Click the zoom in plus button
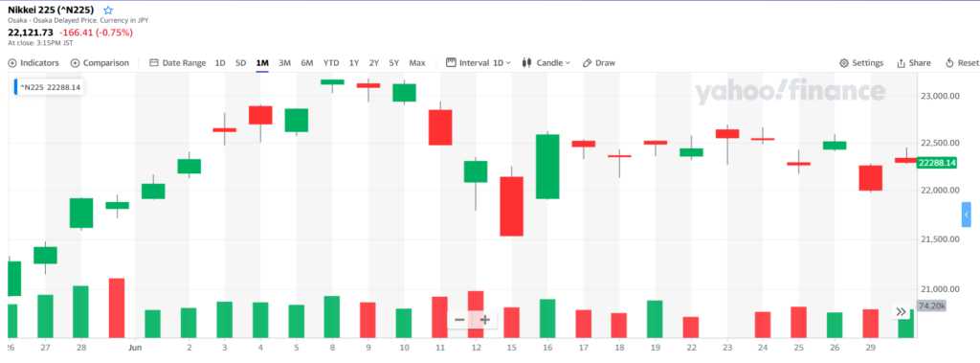Screen dimensions: 980x363 click(485, 320)
